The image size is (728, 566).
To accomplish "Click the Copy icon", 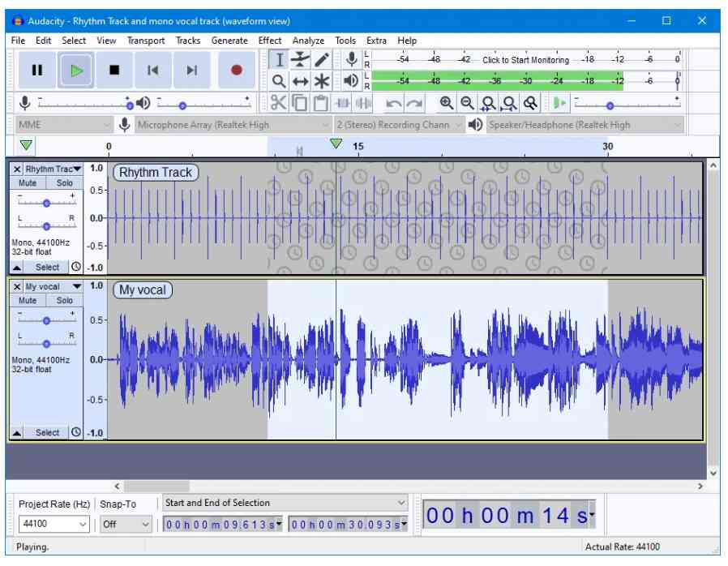I will point(299,103).
